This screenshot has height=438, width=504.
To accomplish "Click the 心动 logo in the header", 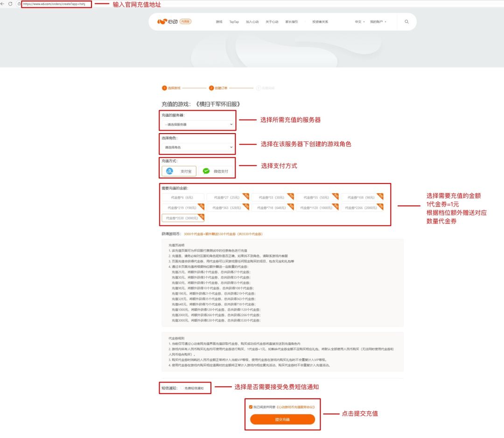I will pos(168,21).
